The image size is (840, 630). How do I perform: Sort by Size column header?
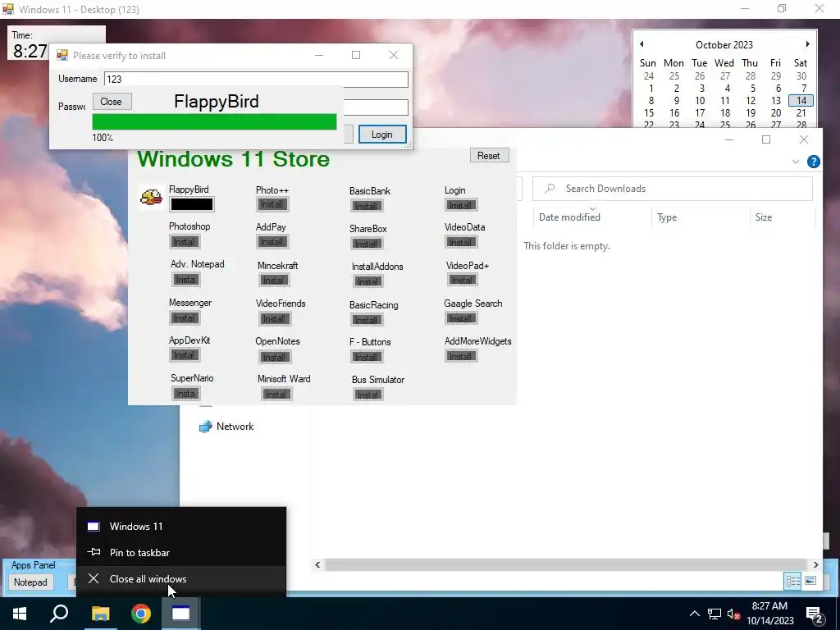coord(782,217)
